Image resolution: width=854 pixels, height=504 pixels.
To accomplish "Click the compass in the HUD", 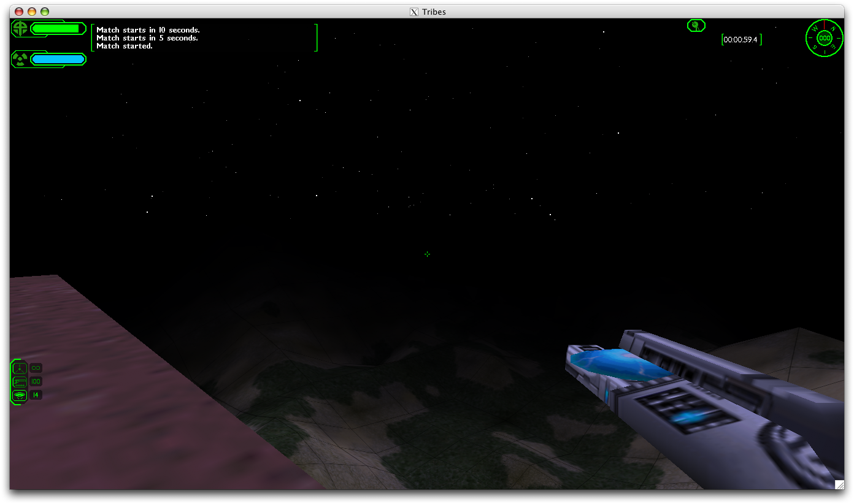I will tap(825, 38).
